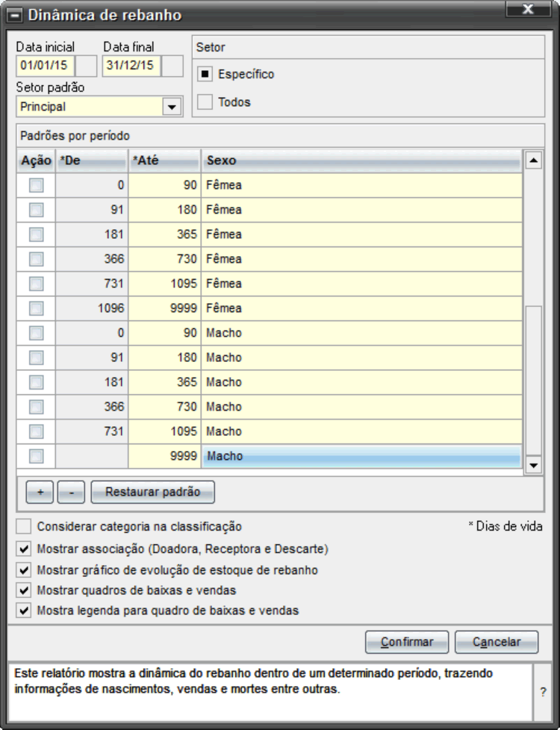The height and width of the screenshot is (730, 560).
Task: Check Ação box for Macho 731 to 1095 row
Action: [37, 432]
